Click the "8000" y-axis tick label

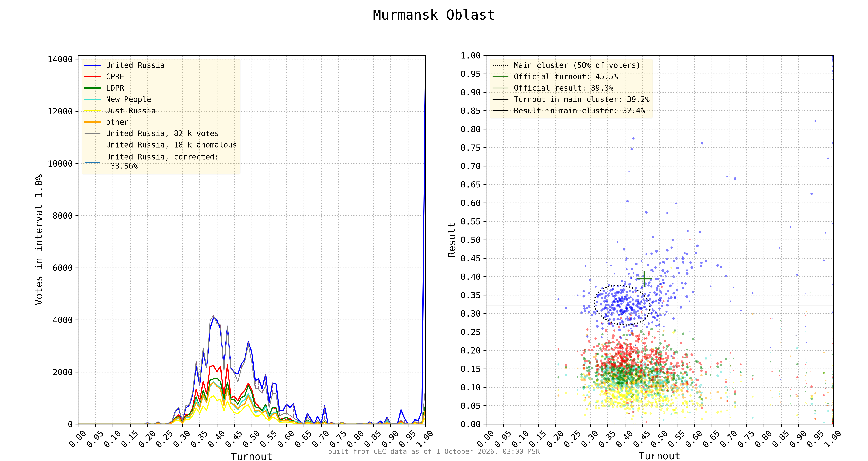coord(63,216)
